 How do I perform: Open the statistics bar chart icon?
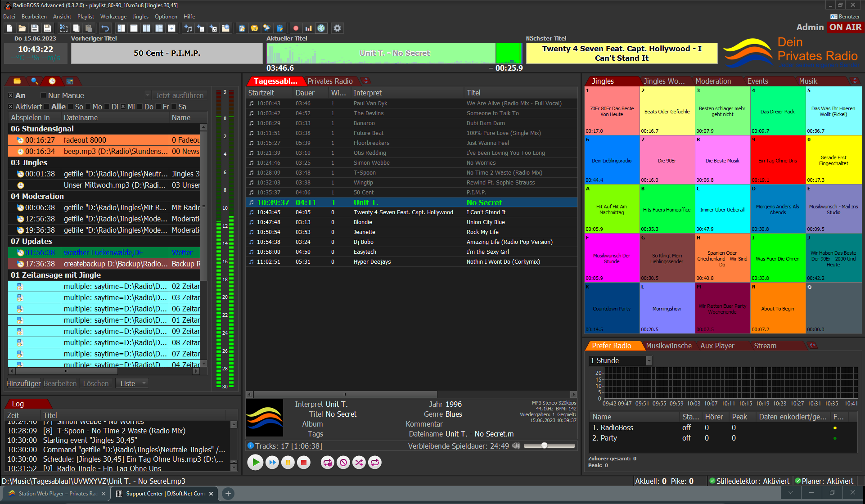click(x=308, y=28)
